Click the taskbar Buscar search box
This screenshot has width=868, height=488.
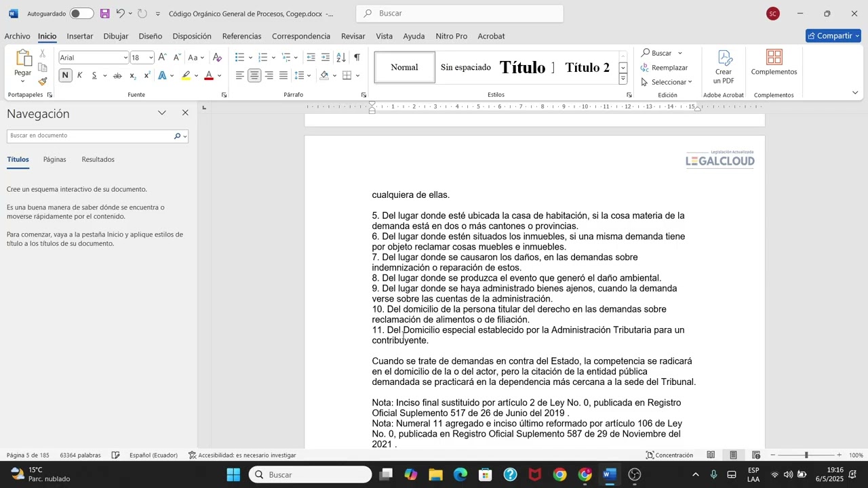(x=311, y=475)
